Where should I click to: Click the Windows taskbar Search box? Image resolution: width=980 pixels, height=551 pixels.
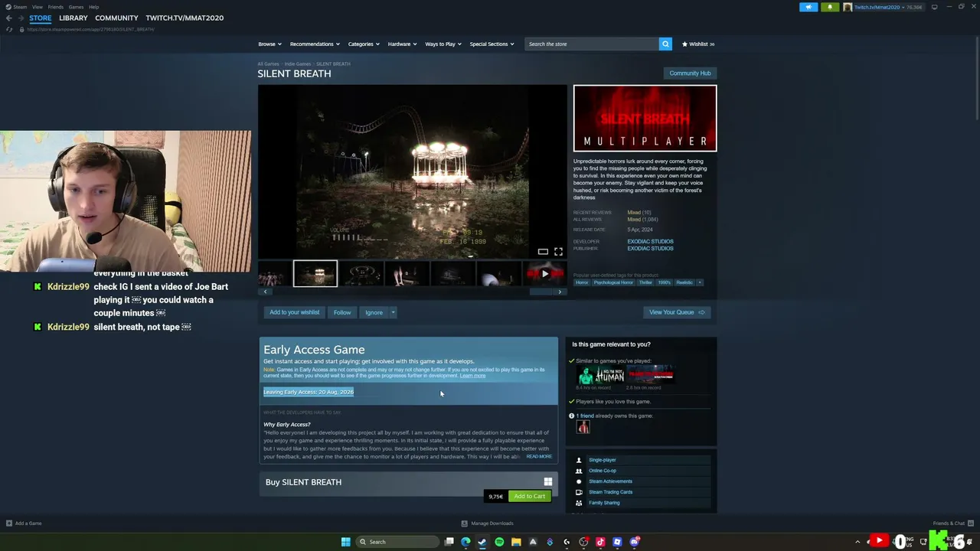pyautogui.click(x=398, y=542)
